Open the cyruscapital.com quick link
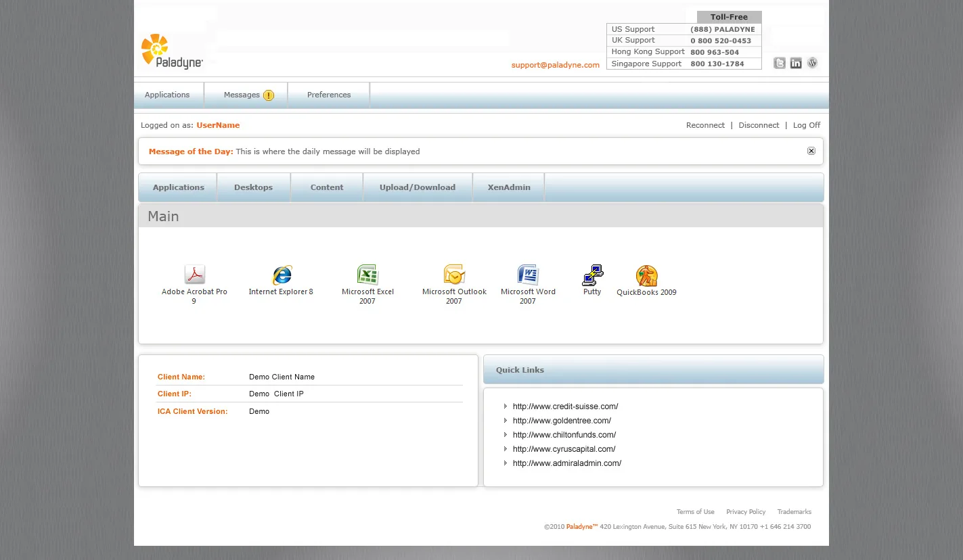 (564, 449)
